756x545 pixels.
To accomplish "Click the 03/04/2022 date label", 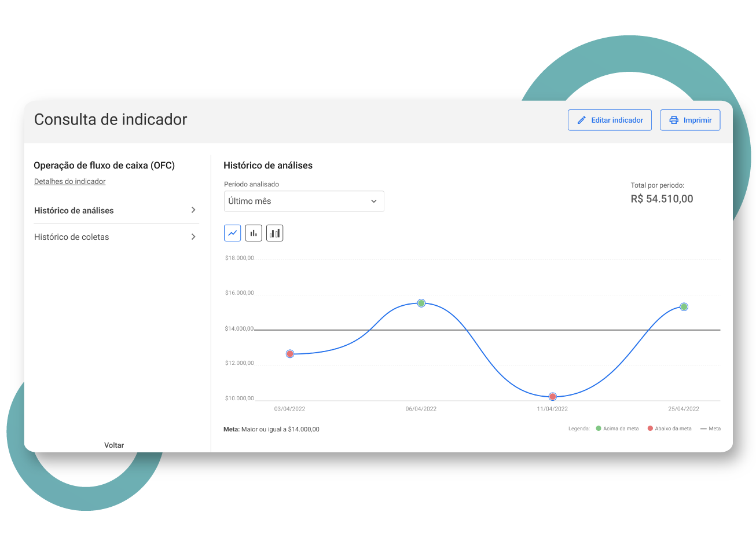I will point(289,409).
